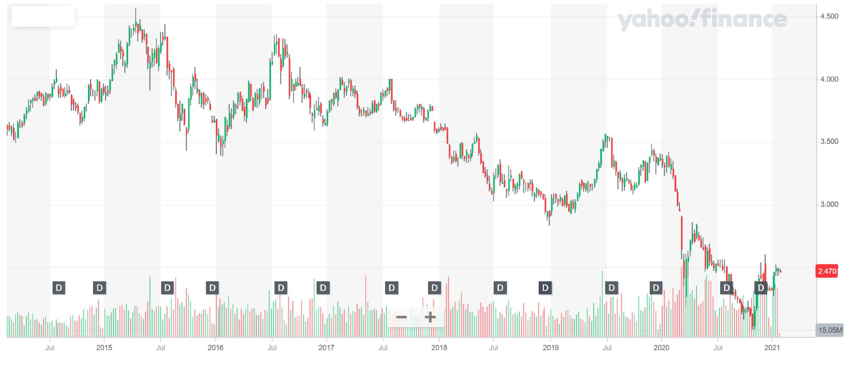868x366 pixels.
Task: Open the dividend marker just after July 2014
Action: [x=59, y=288]
